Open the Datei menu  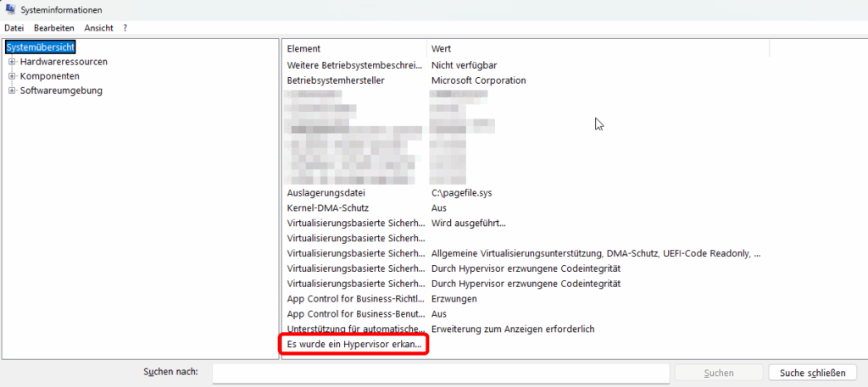pyautogui.click(x=14, y=28)
